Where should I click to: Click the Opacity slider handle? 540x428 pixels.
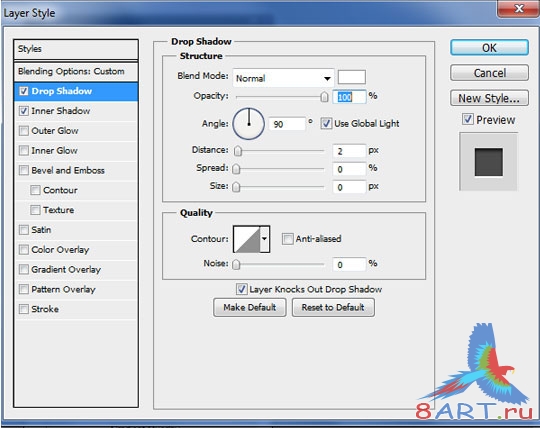pyautogui.click(x=324, y=97)
